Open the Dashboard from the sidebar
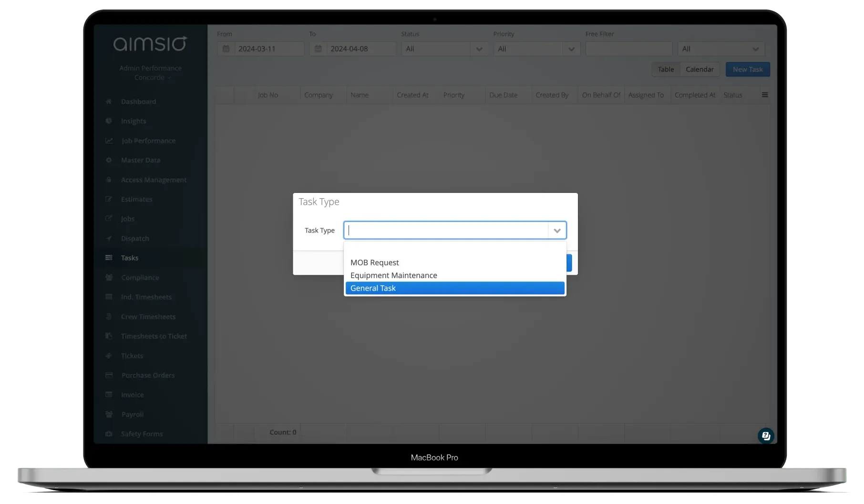Image resolution: width=864 pixels, height=504 pixels. (x=138, y=101)
